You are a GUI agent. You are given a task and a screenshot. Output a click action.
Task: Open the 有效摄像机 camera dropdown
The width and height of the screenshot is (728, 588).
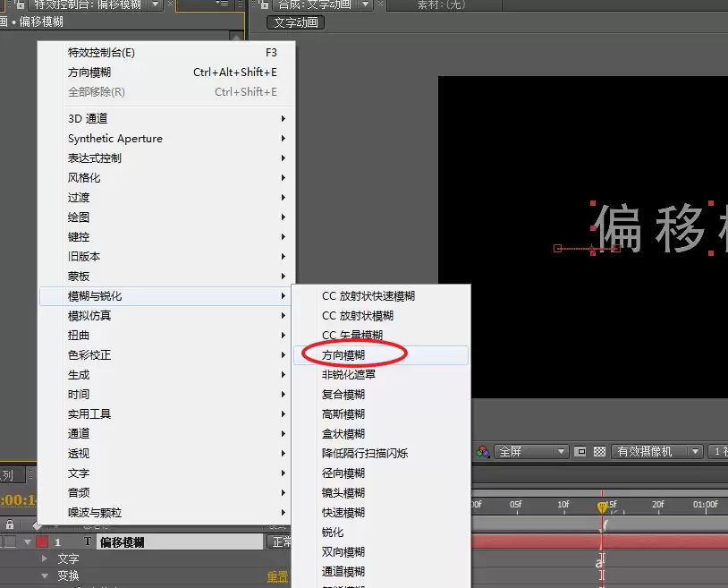pos(657,451)
